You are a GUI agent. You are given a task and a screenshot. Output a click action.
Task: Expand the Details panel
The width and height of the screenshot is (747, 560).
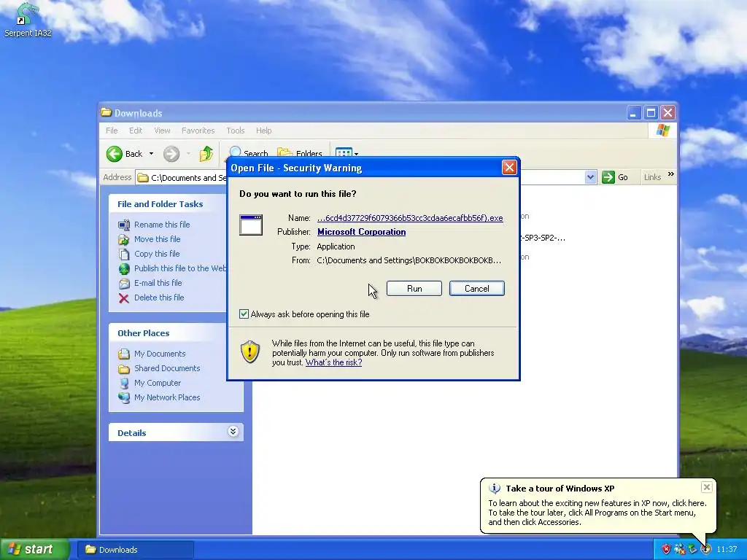tap(233, 432)
